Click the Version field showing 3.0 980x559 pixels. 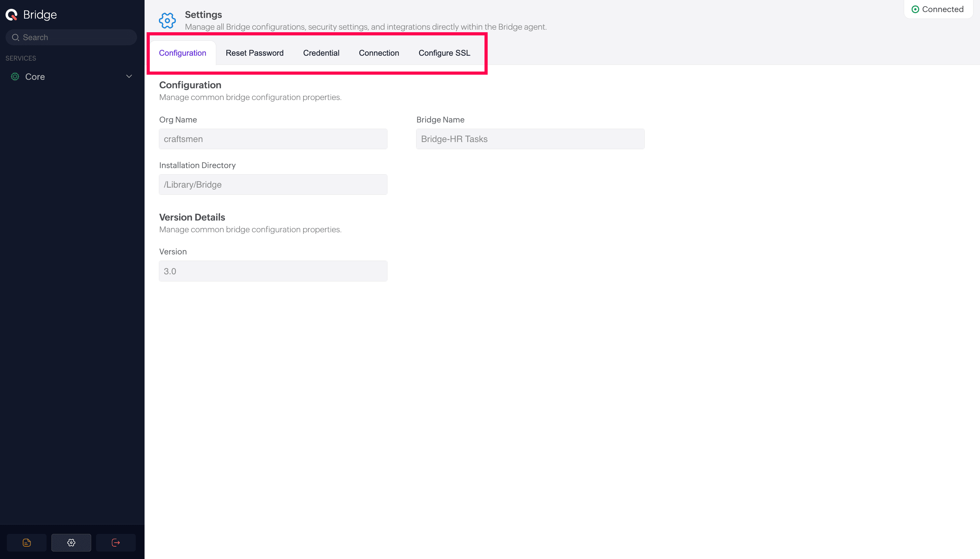pyautogui.click(x=273, y=271)
